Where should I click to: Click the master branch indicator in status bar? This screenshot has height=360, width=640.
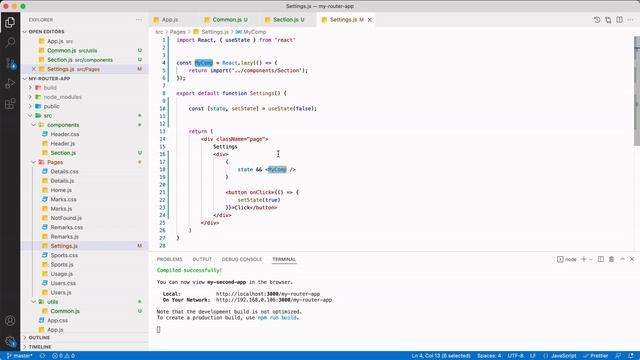pyautogui.click(x=19, y=356)
